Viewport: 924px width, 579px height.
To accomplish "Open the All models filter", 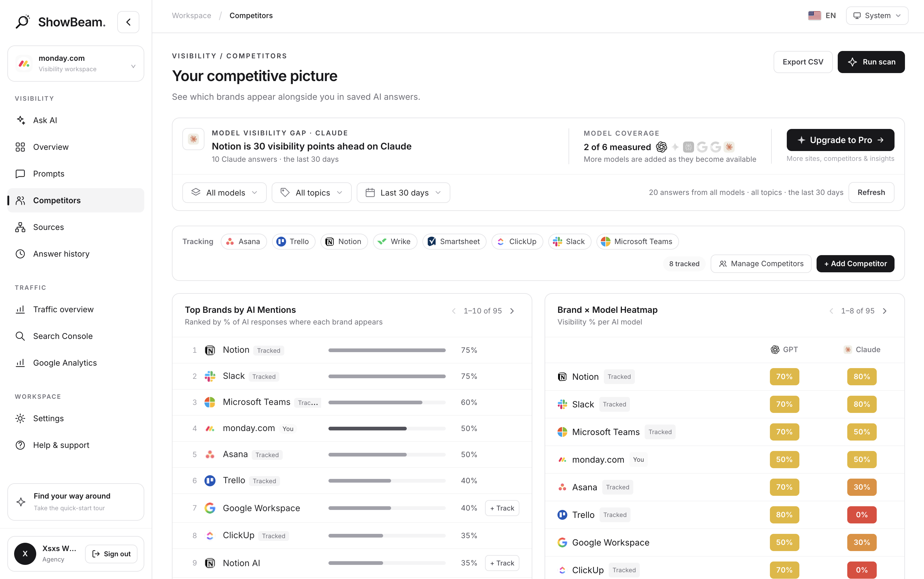I will pos(224,192).
